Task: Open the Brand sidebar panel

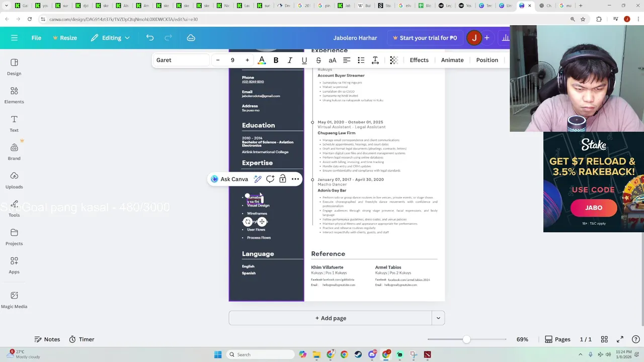Action: pos(14,152)
